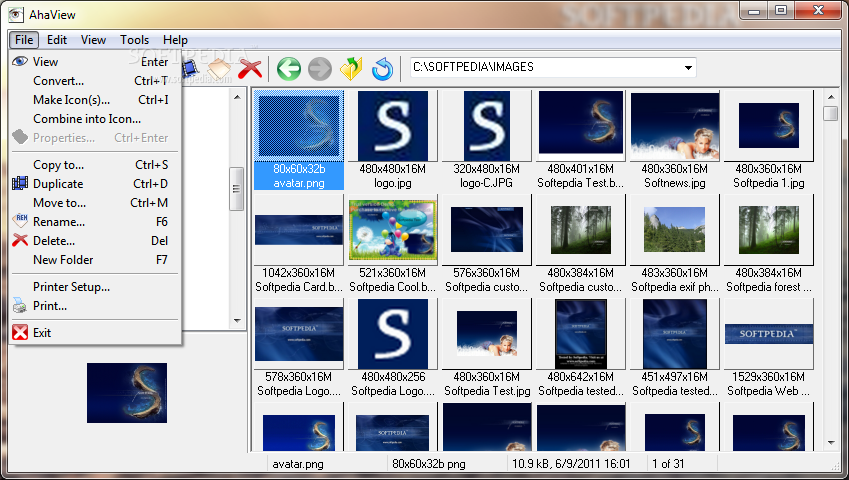Click thumbnail scrollbar up arrow
849x480 pixels.
(x=831, y=97)
